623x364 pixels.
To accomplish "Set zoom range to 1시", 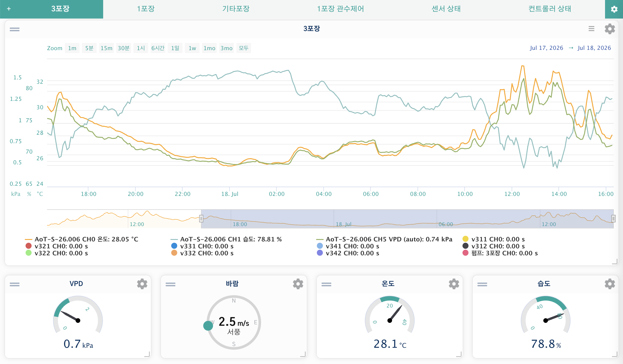I will [141, 48].
